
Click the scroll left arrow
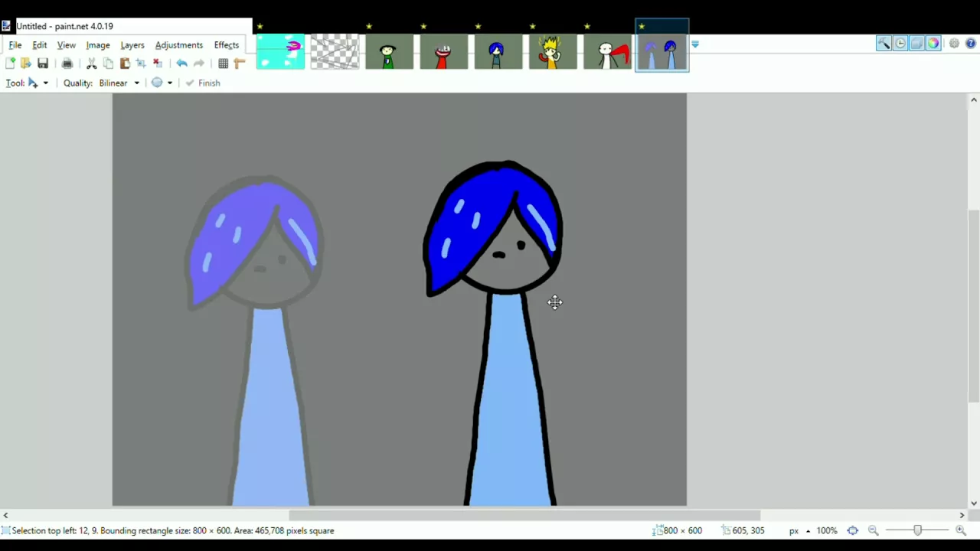[x=5, y=515]
